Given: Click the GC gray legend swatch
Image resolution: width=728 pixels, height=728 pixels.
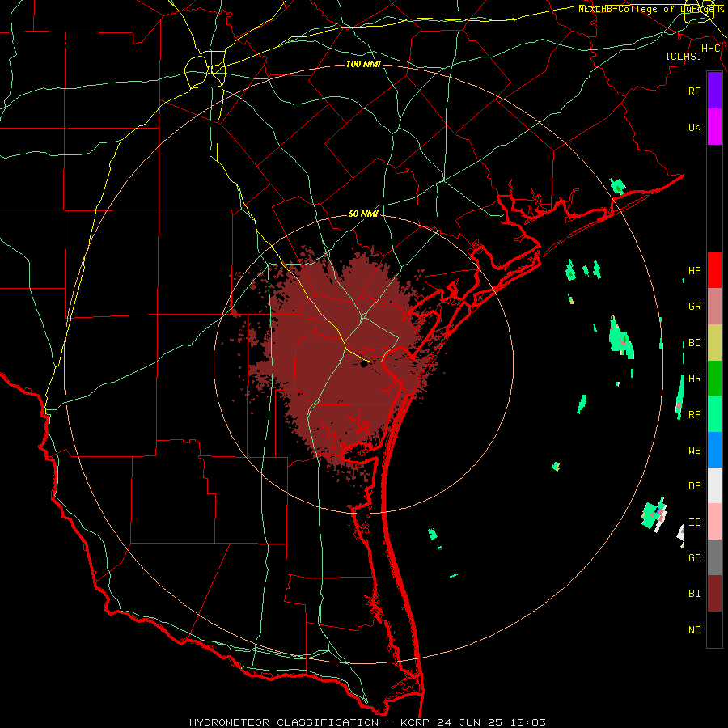Looking at the screenshot, I should point(714,557).
